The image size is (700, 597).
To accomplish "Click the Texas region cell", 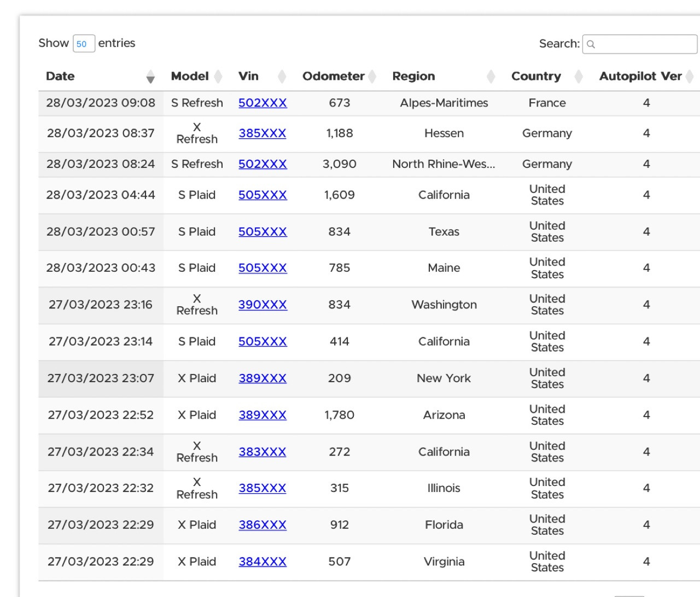I will [x=444, y=232].
